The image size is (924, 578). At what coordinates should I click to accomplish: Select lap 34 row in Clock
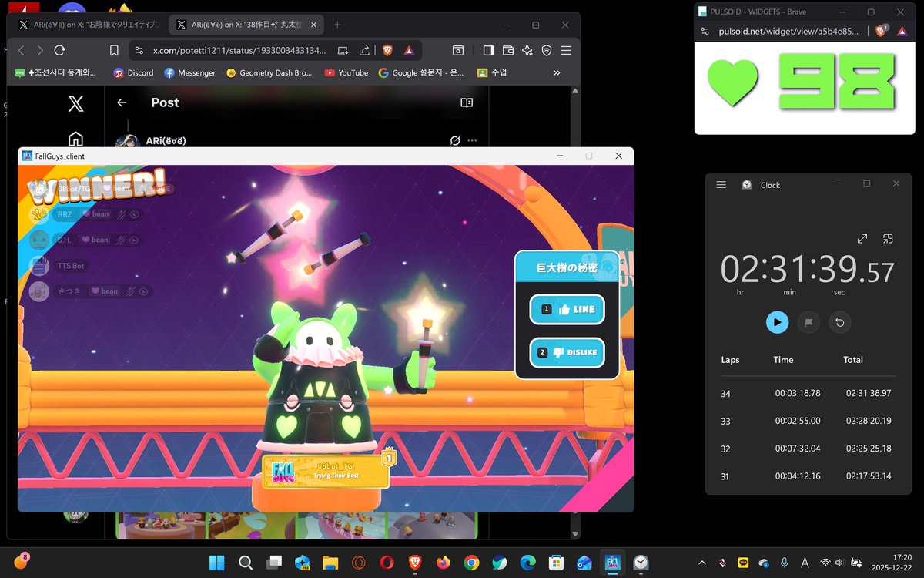click(807, 393)
